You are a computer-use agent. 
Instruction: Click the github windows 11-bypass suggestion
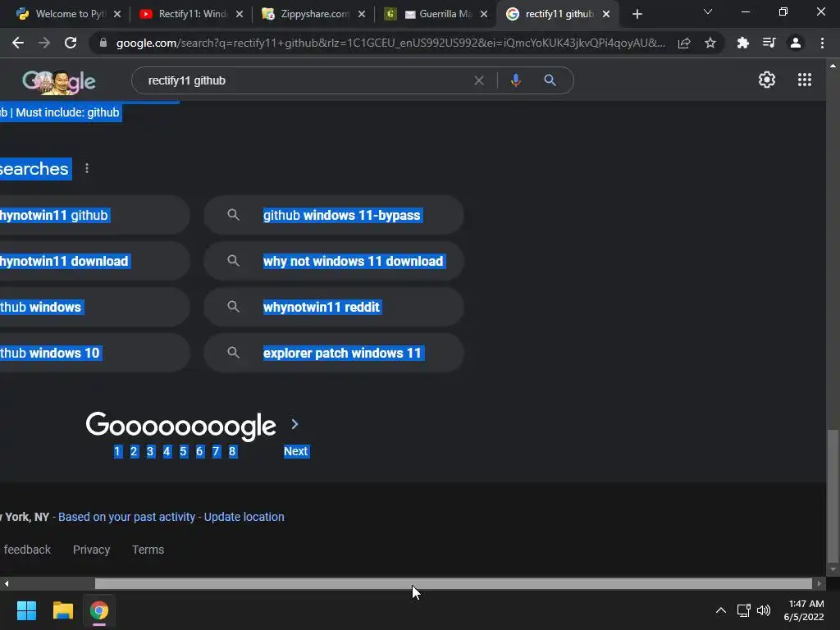coord(334,215)
